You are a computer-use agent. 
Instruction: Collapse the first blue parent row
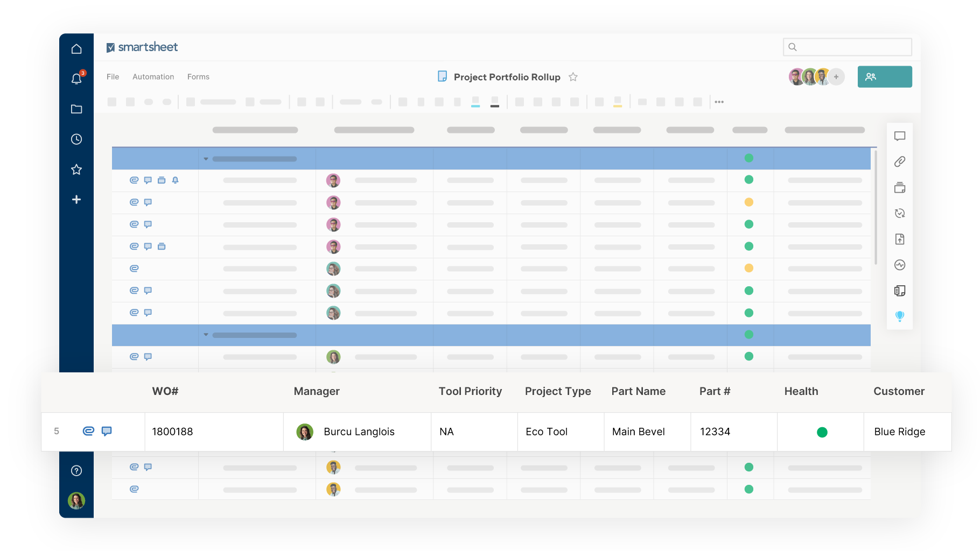[206, 159]
